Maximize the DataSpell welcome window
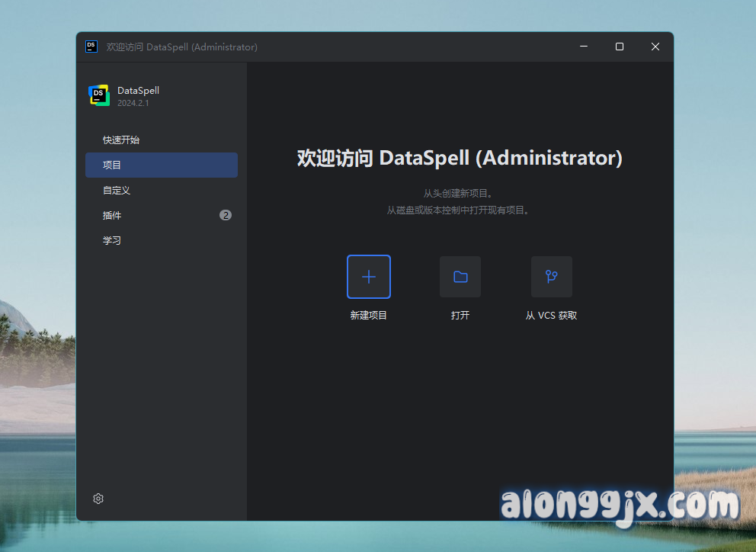The image size is (756, 552). pyautogui.click(x=620, y=47)
